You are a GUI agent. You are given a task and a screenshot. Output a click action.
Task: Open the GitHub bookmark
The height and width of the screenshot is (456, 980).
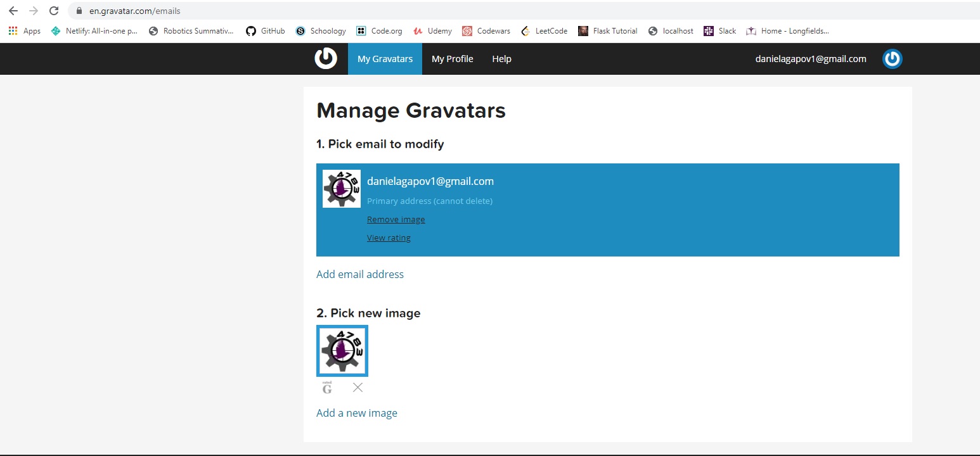[x=266, y=31]
